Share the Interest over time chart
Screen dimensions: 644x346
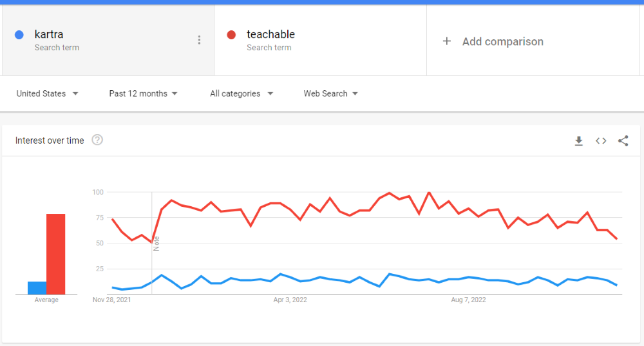click(623, 141)
